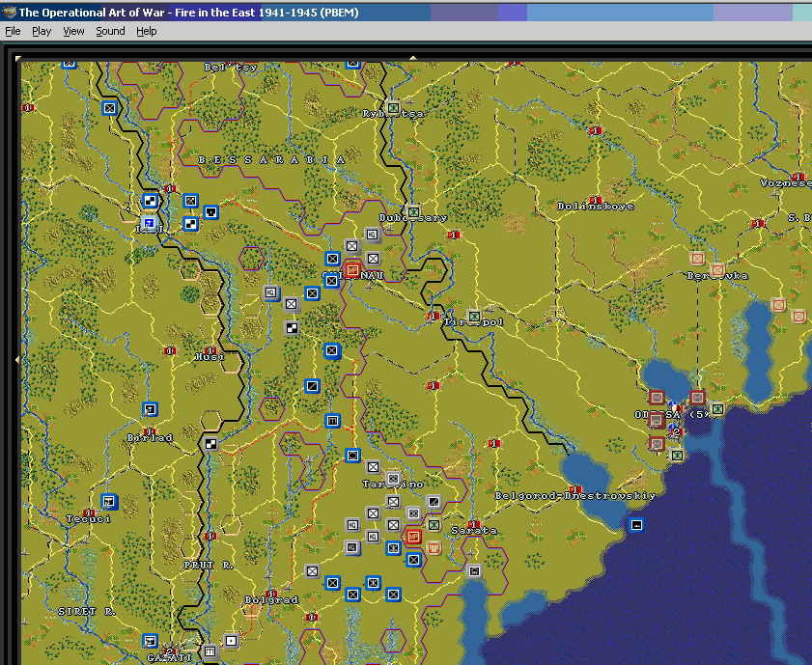Select the right tan unit at Berezovka
The width and height of the screenshot is (812, 665).
tap(717, 269)
